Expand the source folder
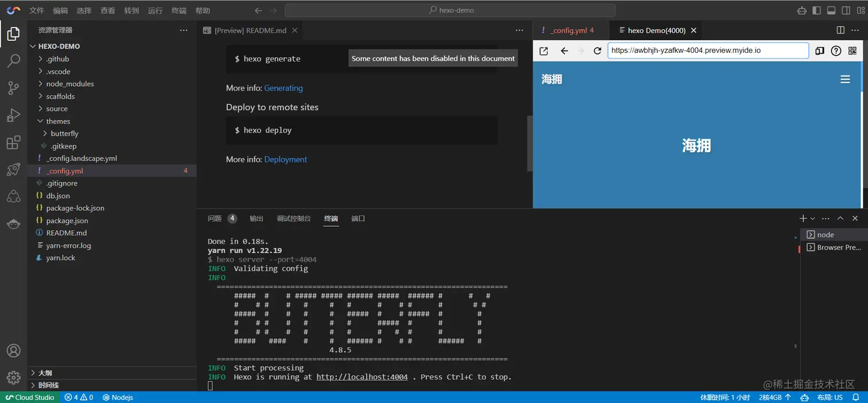This screenshot has height=403, width=868. pos(111,108)
